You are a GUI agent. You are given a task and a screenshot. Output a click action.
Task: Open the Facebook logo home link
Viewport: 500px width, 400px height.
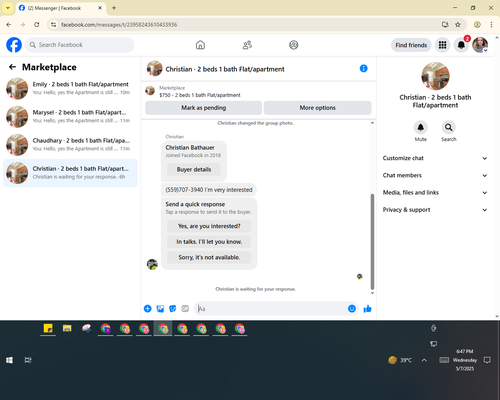[14, 45]
